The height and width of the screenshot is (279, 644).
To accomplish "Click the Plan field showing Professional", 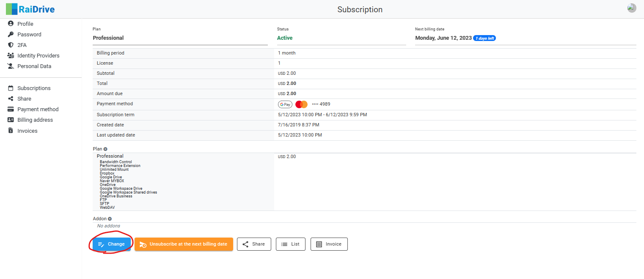I will [x=180, y=38].
